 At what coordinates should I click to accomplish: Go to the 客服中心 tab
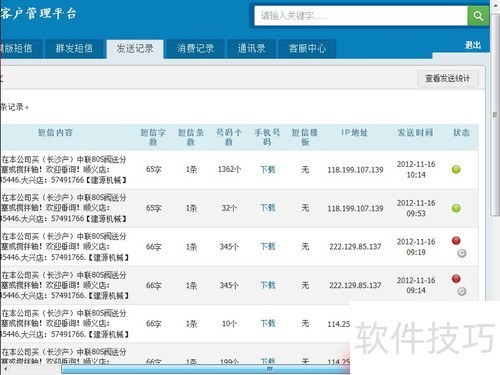coord(307,49)
